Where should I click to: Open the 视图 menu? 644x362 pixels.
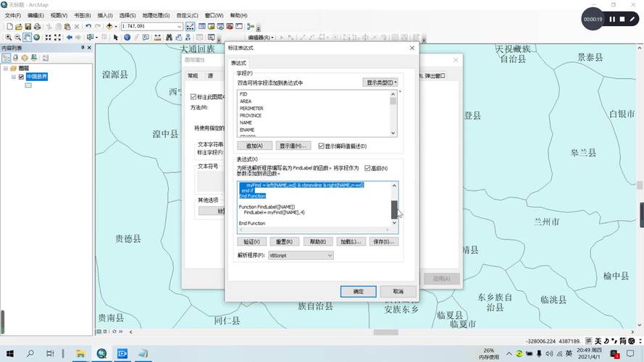59,15
